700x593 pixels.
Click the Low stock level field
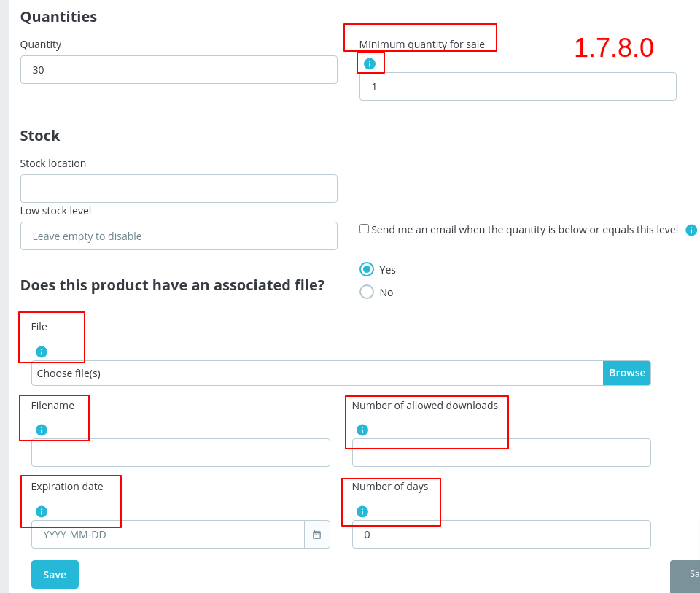pyautogui.click(x=179, y=236)
